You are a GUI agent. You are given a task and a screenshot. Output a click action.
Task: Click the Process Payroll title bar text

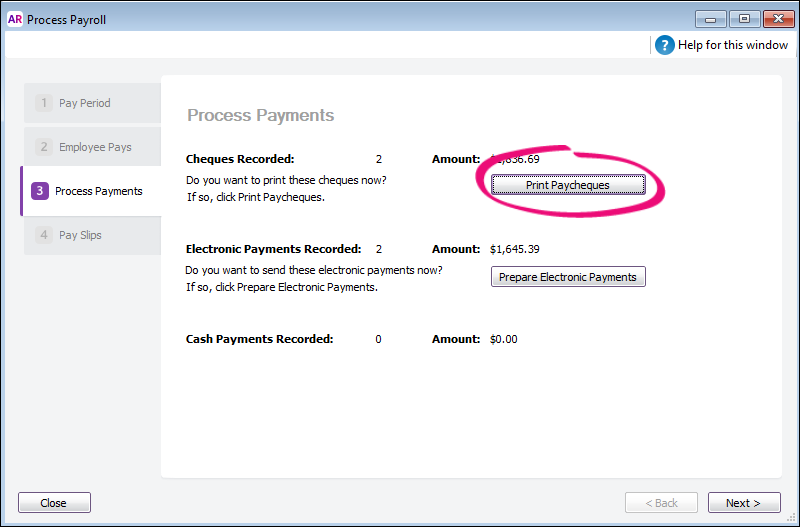click(x=66, y=19)
